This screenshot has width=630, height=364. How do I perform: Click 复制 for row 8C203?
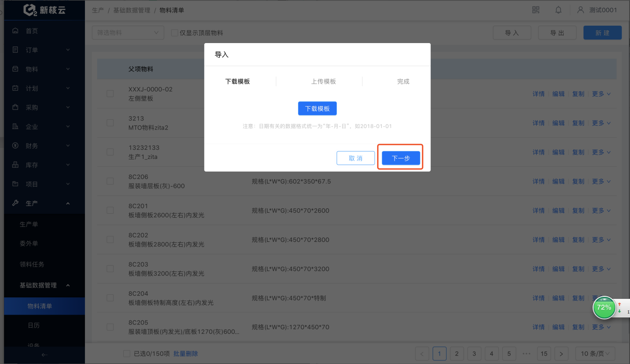tap(578, 269)
